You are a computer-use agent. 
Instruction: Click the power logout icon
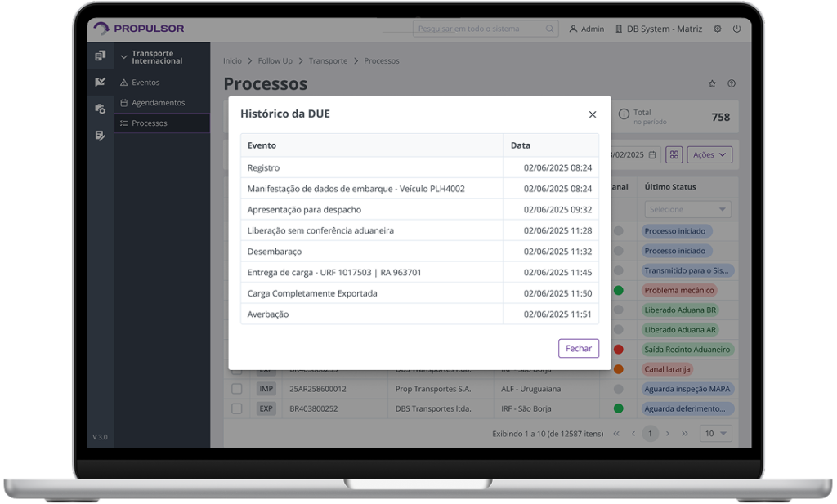(x=736, y=29)
